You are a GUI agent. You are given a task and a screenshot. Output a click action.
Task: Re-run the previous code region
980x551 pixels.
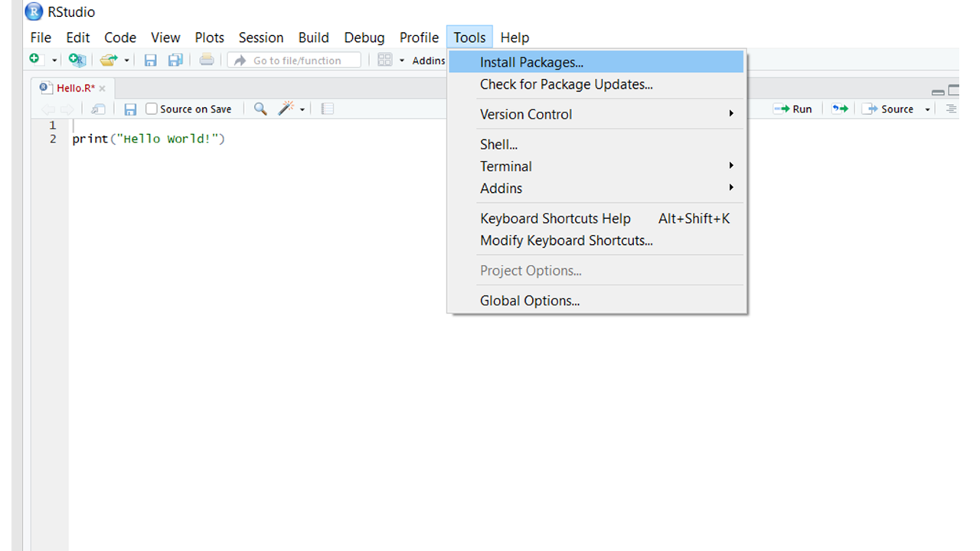pos(840,109)
